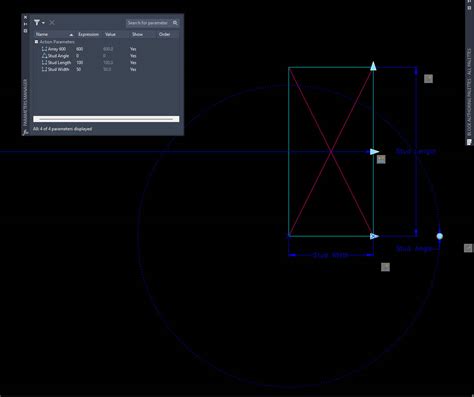Open the Block Authoring Palettes title bar
This screenshot has width=474, height=397.
pyautogui.click(x=469, y=92)
